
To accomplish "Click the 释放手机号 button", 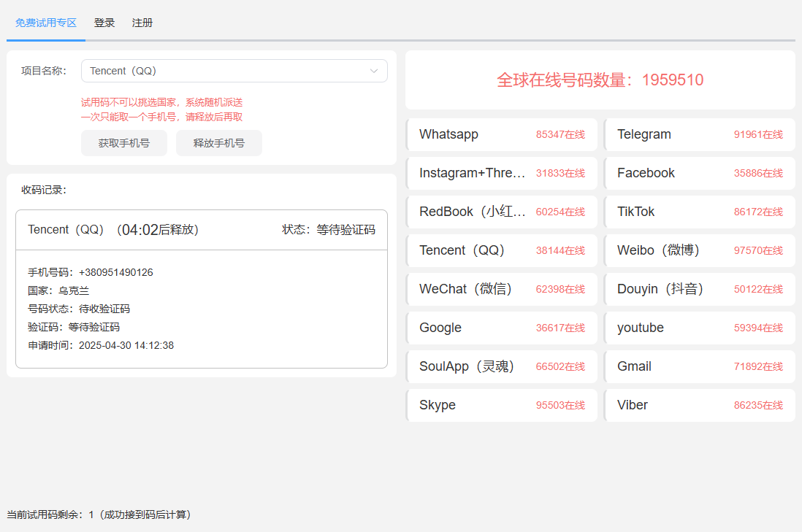I will [x=219, y=143].
